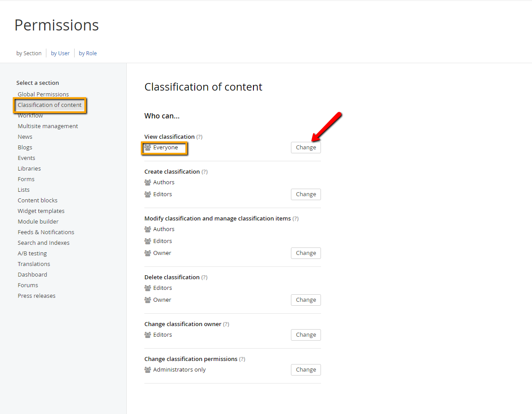
Task: Click Administrators only role text
Action: click(x=180, y=370)
